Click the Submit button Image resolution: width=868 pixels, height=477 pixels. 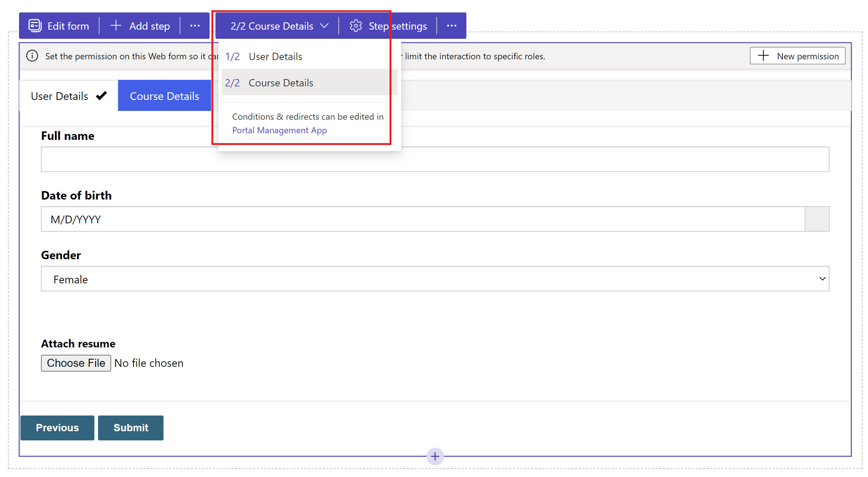[x=131, y=427]
